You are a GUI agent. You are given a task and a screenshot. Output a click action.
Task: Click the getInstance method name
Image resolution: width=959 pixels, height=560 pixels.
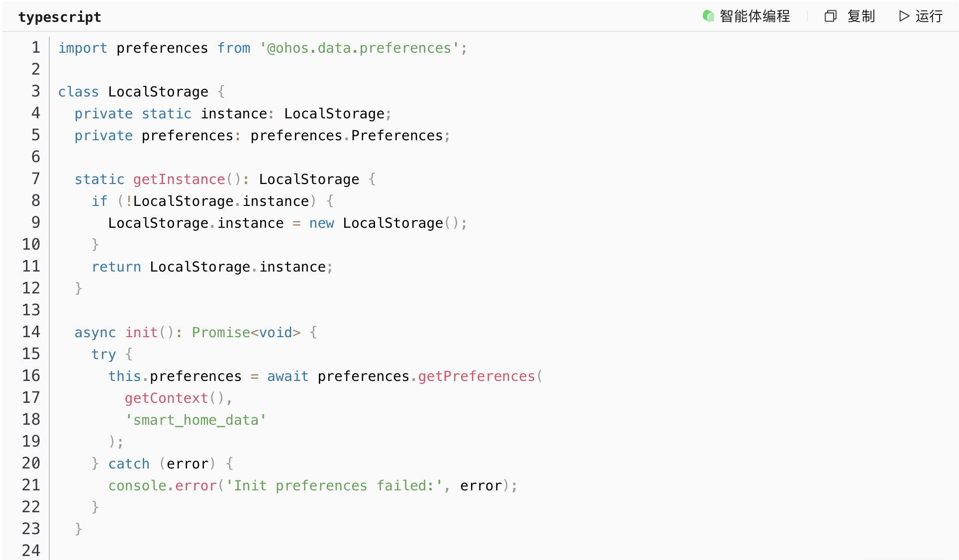click(179, 180)
